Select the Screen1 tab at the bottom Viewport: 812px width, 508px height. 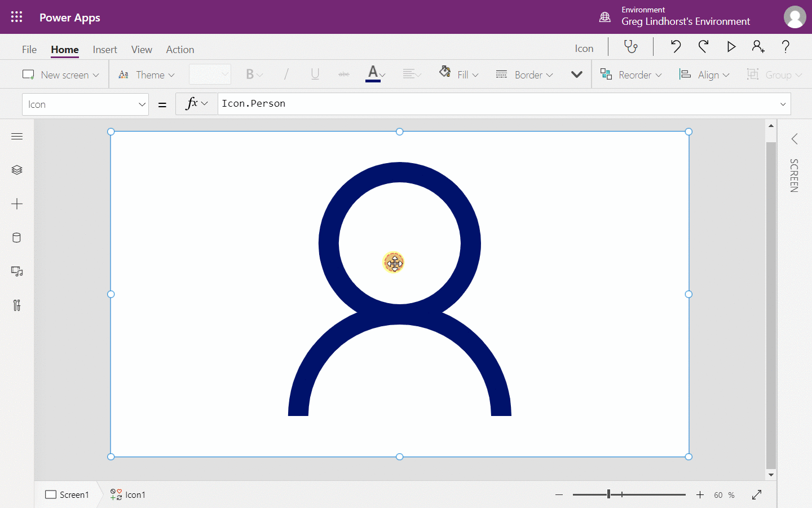[67, 494]
